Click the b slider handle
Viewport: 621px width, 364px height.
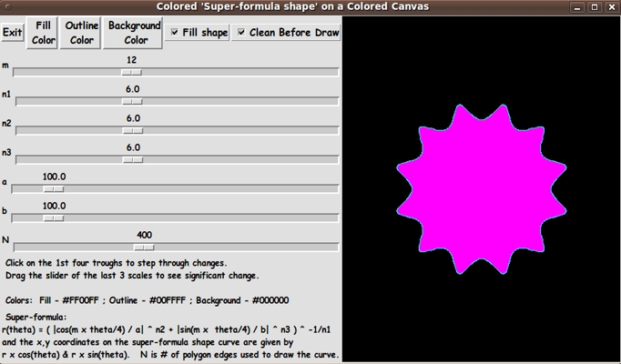point(54,218)
